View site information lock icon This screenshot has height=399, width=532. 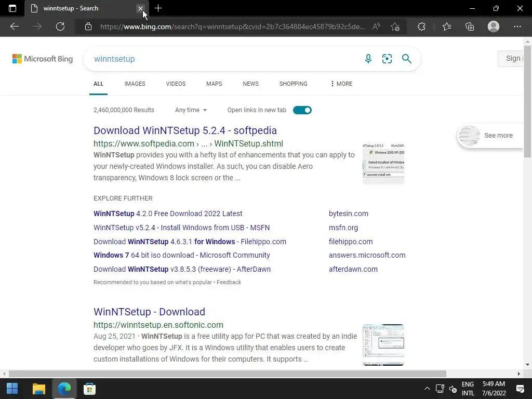(88, 26)
